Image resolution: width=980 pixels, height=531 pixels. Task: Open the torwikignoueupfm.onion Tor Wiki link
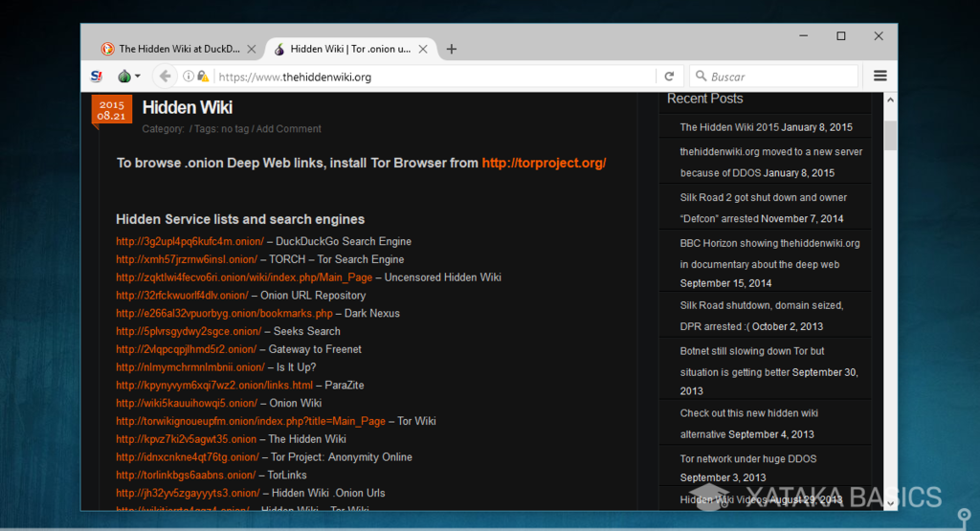251,421
